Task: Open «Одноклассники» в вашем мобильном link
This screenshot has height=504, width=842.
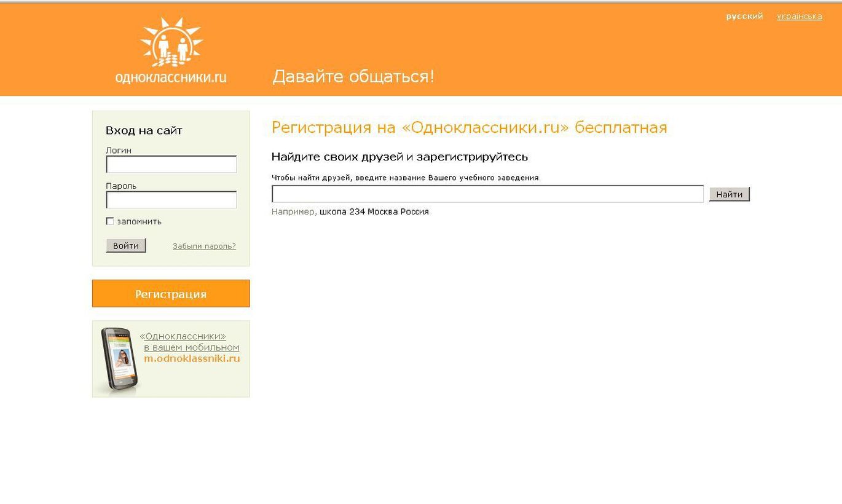Action: click(190, 342)
